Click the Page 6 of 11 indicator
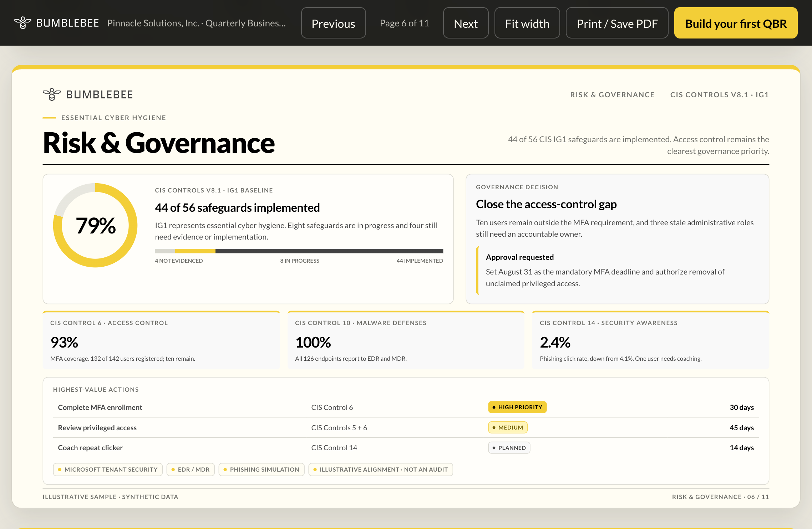The height and width of the screenshot is (529, 812). [x=404, y=23]
